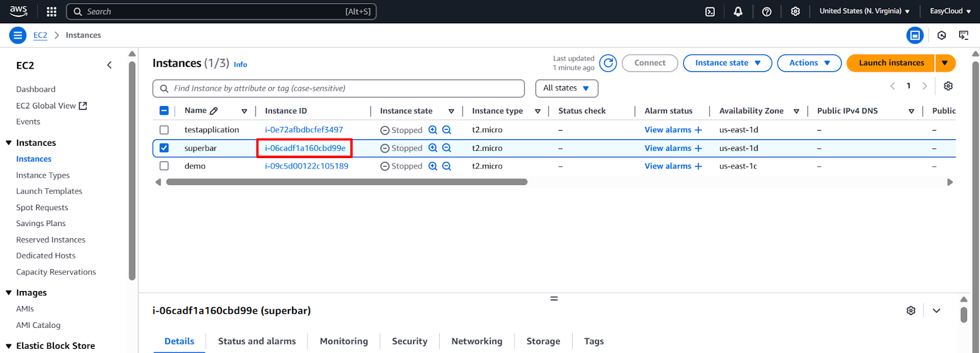Open details panel settings gear
Viewport: 980px width, 353px height.
(x=911, y=311)
